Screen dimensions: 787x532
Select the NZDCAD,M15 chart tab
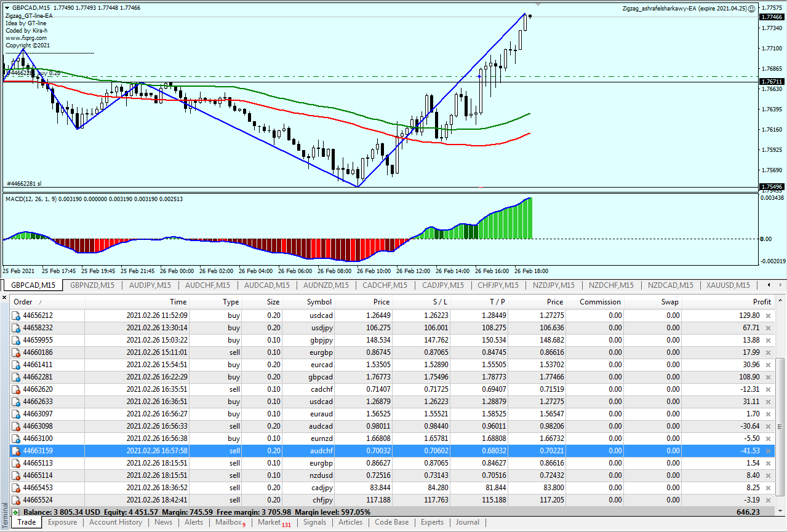670,285
